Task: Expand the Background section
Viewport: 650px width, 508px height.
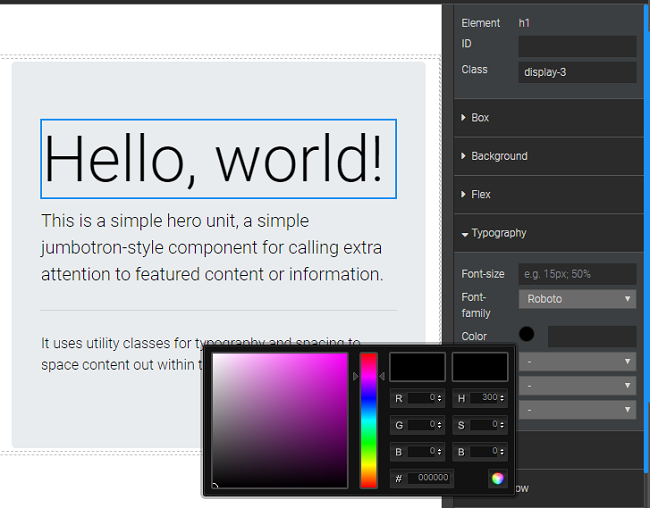Action: (x=498, y=156)
